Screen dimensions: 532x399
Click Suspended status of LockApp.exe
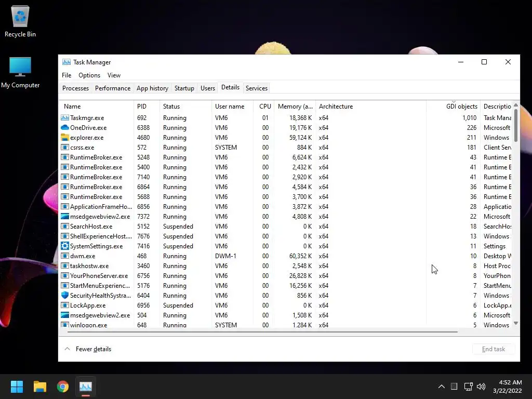click(178, 305)
